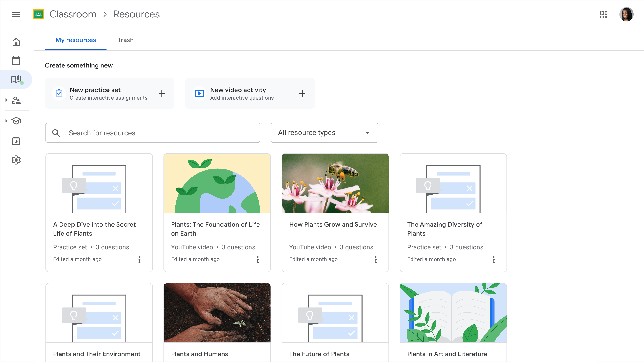Image resolution: width=644 pixels, height=362 pixels.
Task: Open the Google apps grid icon
Action: 603,14
